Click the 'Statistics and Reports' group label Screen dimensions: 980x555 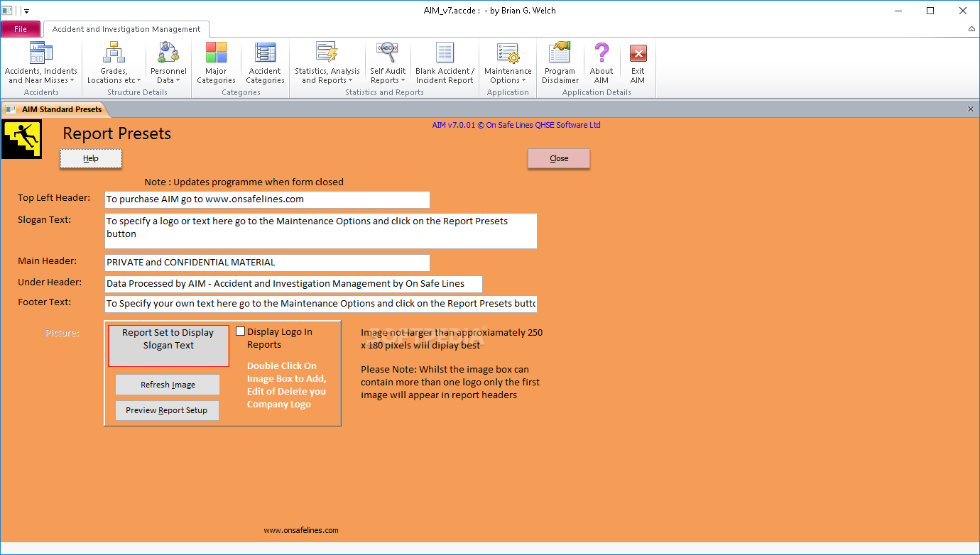(384, 92)
